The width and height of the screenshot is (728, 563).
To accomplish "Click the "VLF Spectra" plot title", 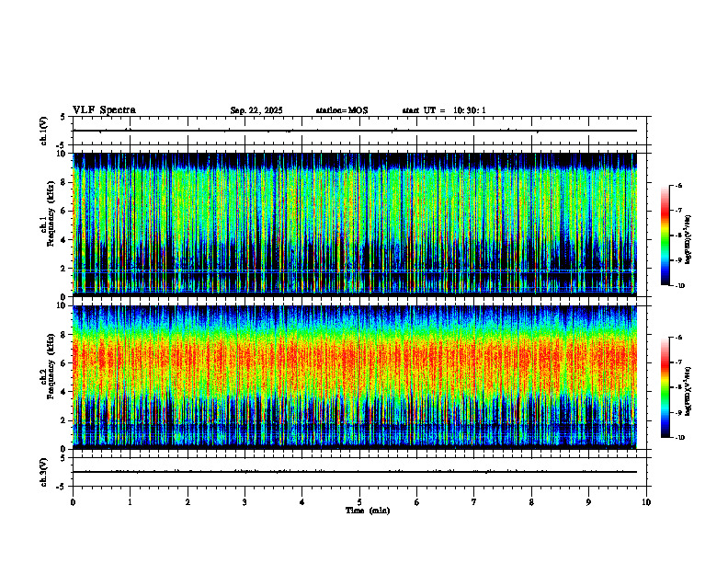I will [104, 110].
